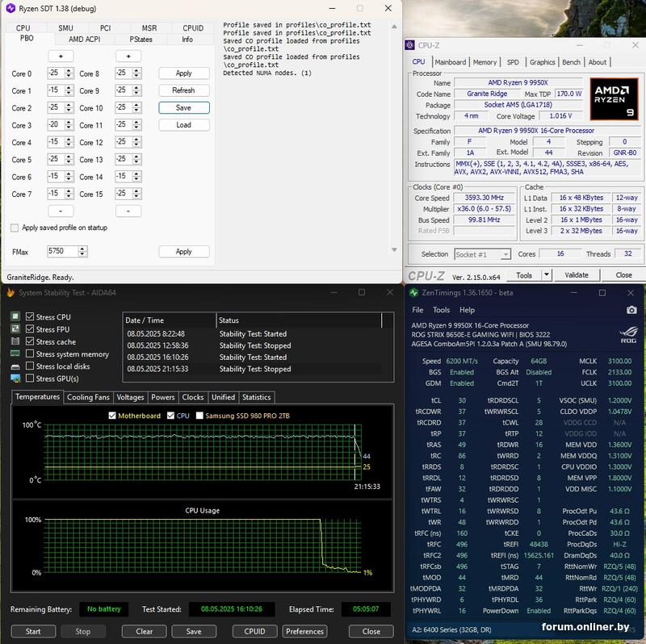Click the FMax input field
646x644 pixels.
(62, 251)
